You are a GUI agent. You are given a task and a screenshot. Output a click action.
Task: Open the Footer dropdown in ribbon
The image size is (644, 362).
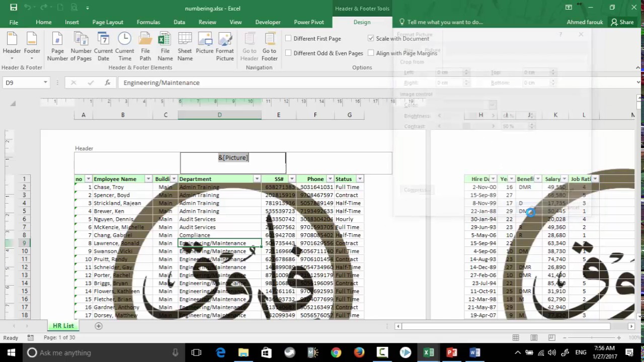pos(32,46)
